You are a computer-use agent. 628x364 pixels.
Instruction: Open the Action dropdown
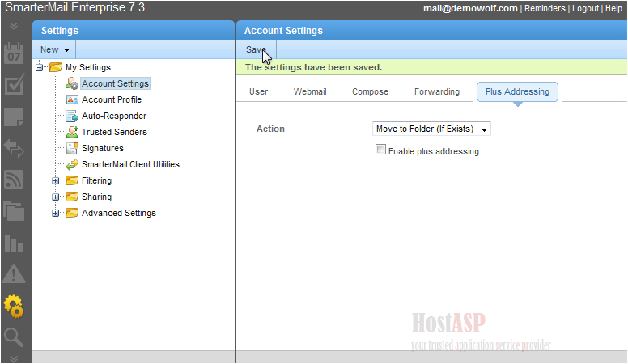pyautogui.click(x=431, y=129)
